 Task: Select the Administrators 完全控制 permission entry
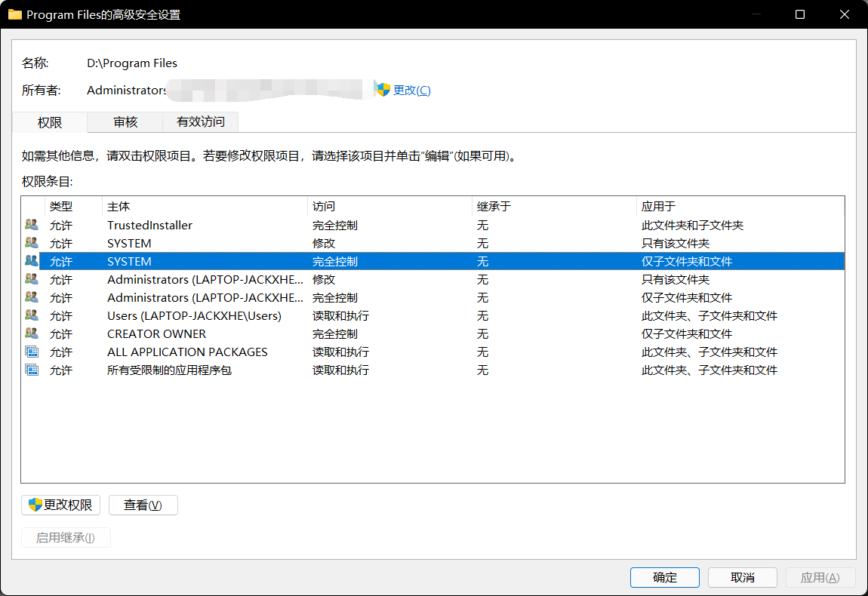pyautogui.click(x=226, y=297)
